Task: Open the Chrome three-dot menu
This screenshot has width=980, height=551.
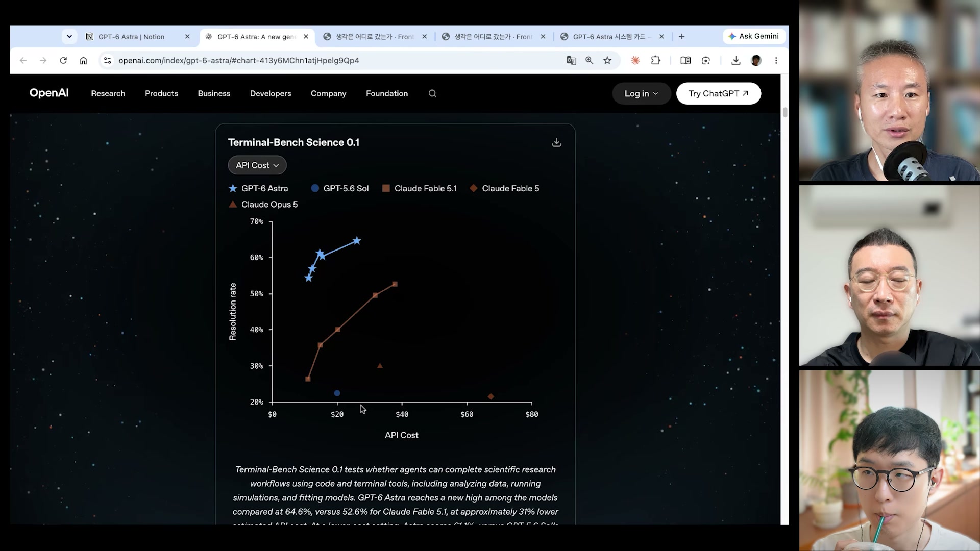Action: point(776,60)
